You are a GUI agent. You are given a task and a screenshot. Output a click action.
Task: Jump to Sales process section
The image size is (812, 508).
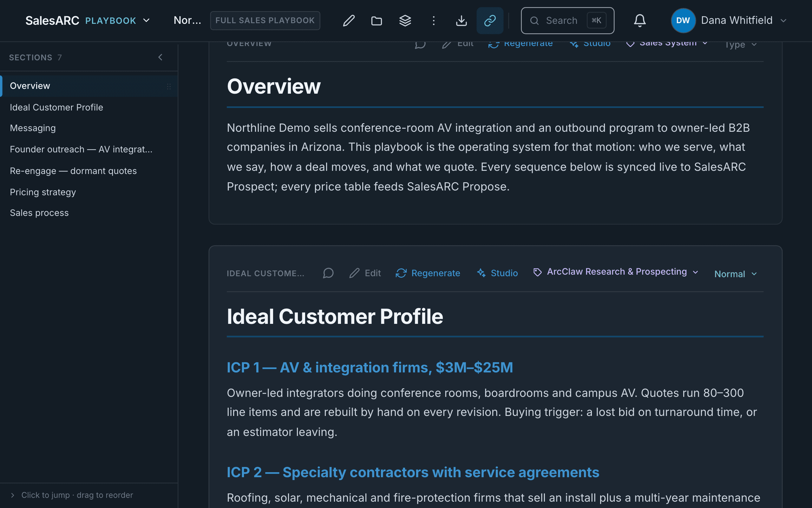tap(89, 213)
